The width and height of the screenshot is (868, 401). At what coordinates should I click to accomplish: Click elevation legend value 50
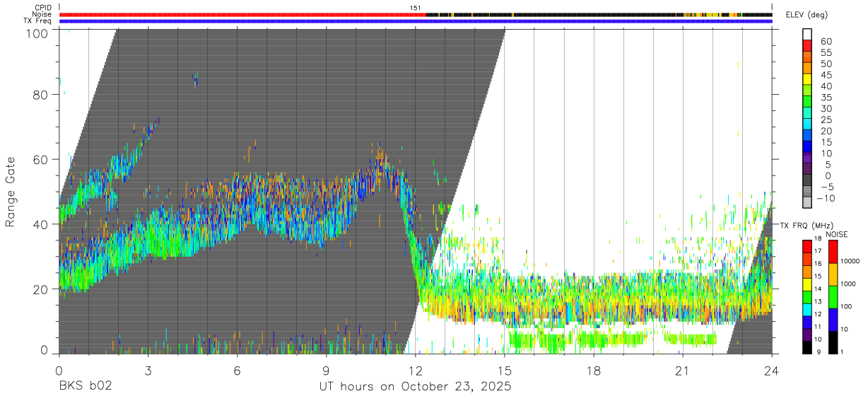click(x=825, y=64)
